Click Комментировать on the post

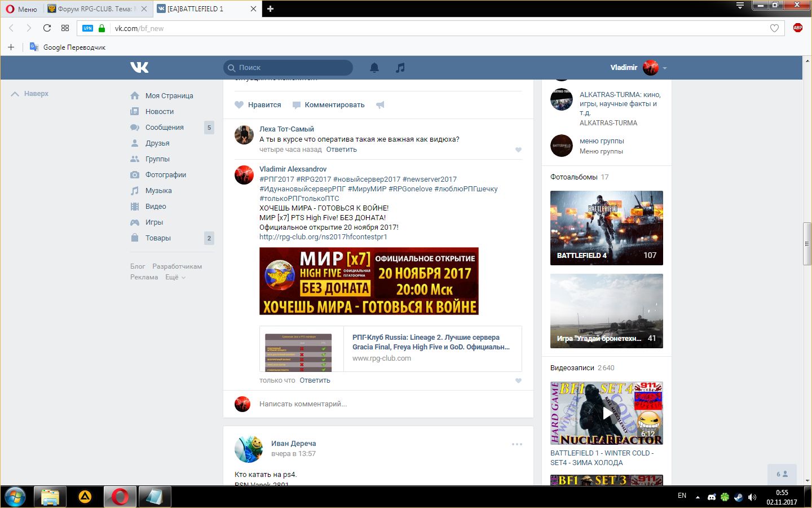click(x=328, y=105)
